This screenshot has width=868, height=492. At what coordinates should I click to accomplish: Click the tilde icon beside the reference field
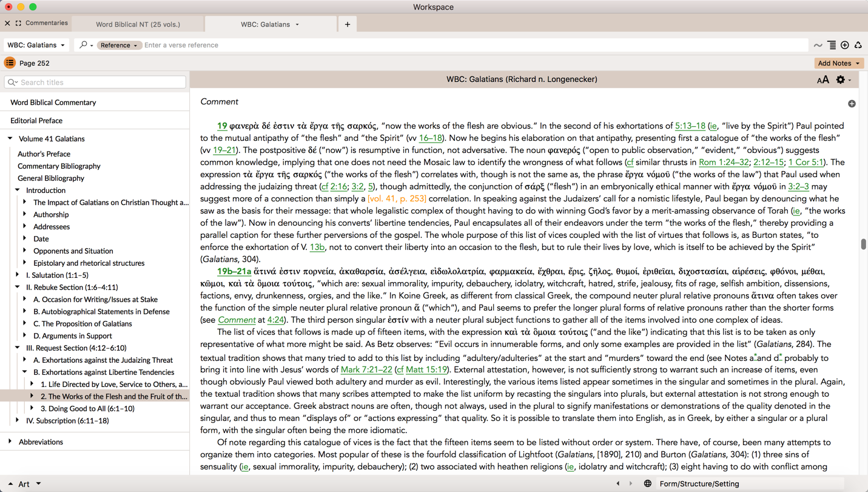[x=818, y=45]
